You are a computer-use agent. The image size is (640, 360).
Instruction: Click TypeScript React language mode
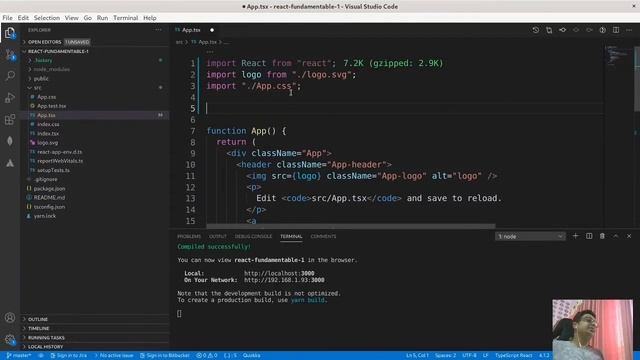click(x=513, y=356)
